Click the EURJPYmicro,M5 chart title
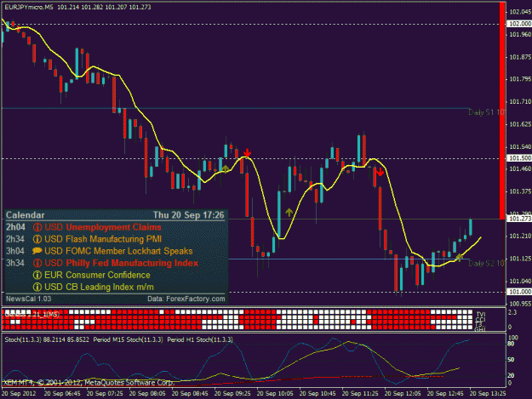Image resolution: width=532 pixels, height=399 pixels. point(29,7)
